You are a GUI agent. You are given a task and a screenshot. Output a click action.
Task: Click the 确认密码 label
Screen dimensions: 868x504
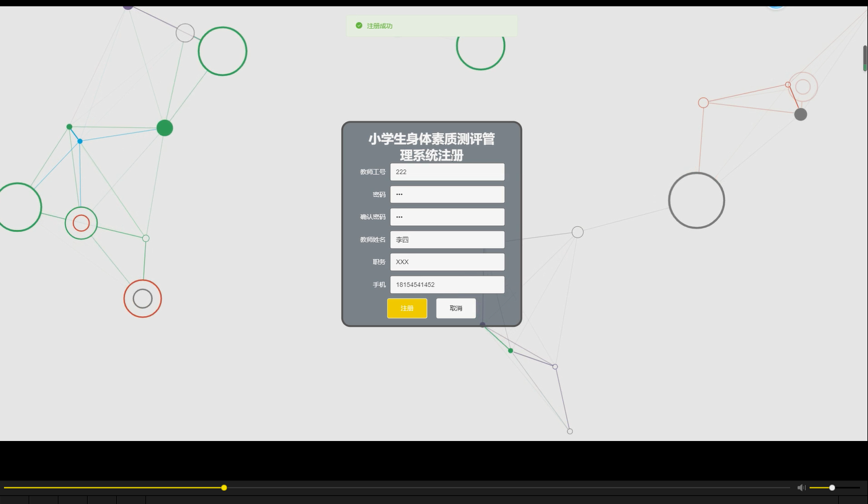tap(373, 217)
